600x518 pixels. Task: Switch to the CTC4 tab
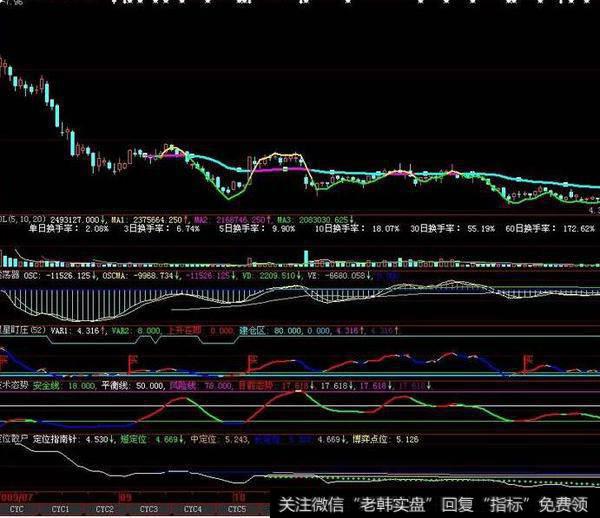pos(192,509)
